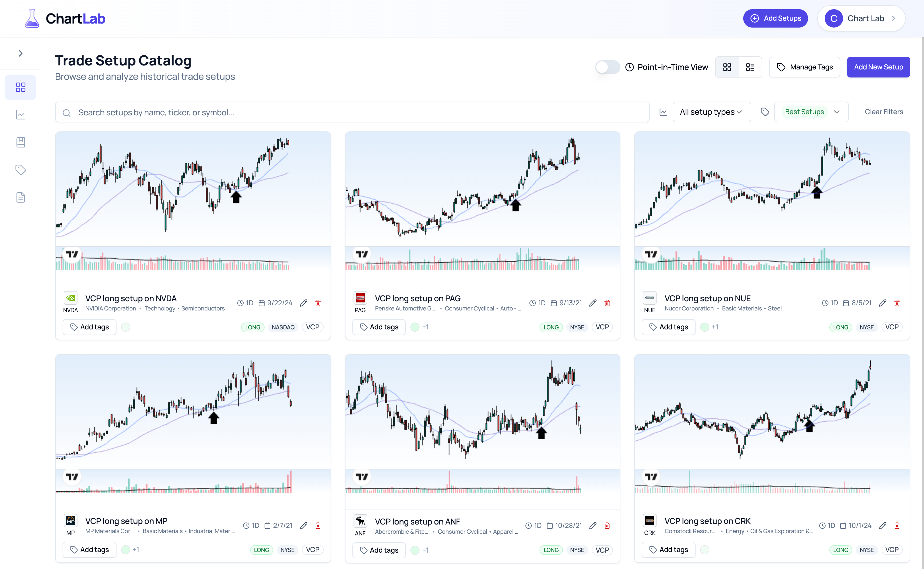Screen dimensions: 924x573
Task: Open the tags sidebar icon
Action: (x=20, y=170)
